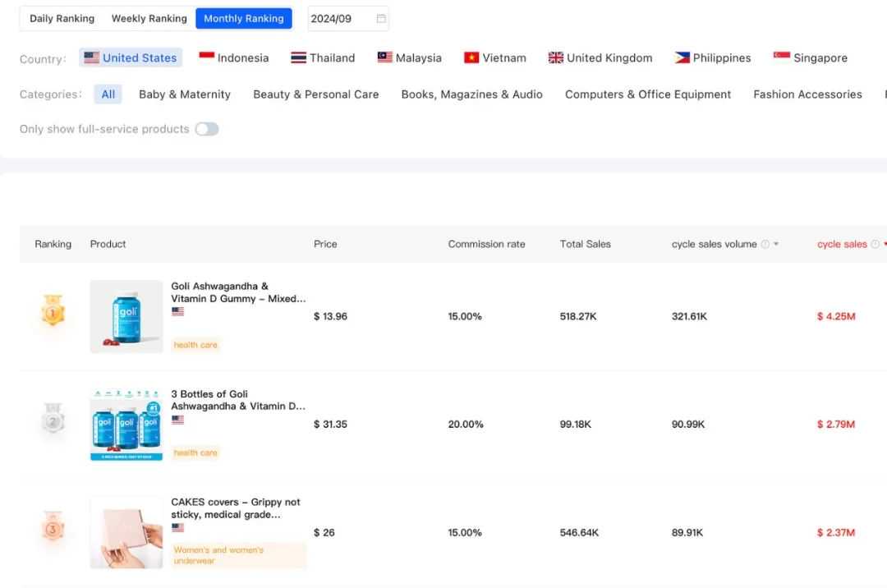
Task: Click the Vietnam flag icon
Action: click(x=471, y=57)
